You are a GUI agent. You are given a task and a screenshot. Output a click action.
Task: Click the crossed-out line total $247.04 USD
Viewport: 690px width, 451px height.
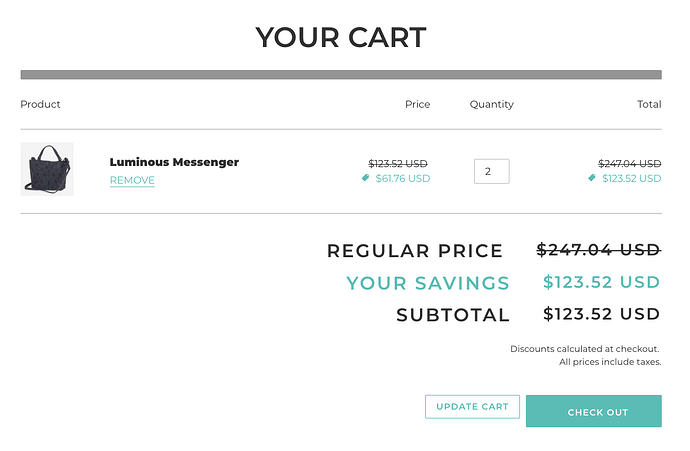629,163
